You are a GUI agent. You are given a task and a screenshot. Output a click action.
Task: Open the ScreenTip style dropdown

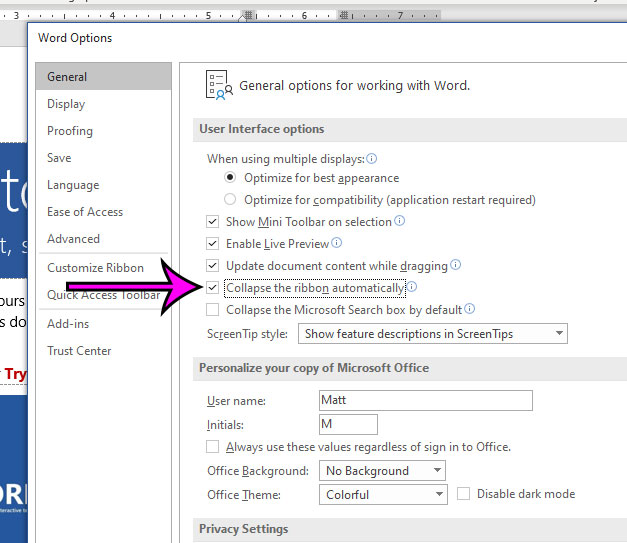pos(433,333)
